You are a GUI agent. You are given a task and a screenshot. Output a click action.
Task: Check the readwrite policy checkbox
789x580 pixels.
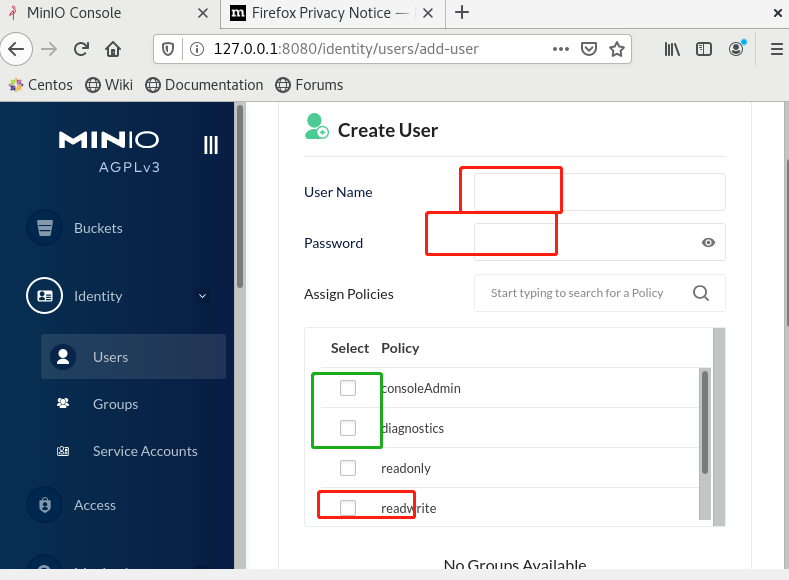pos(348,508)
